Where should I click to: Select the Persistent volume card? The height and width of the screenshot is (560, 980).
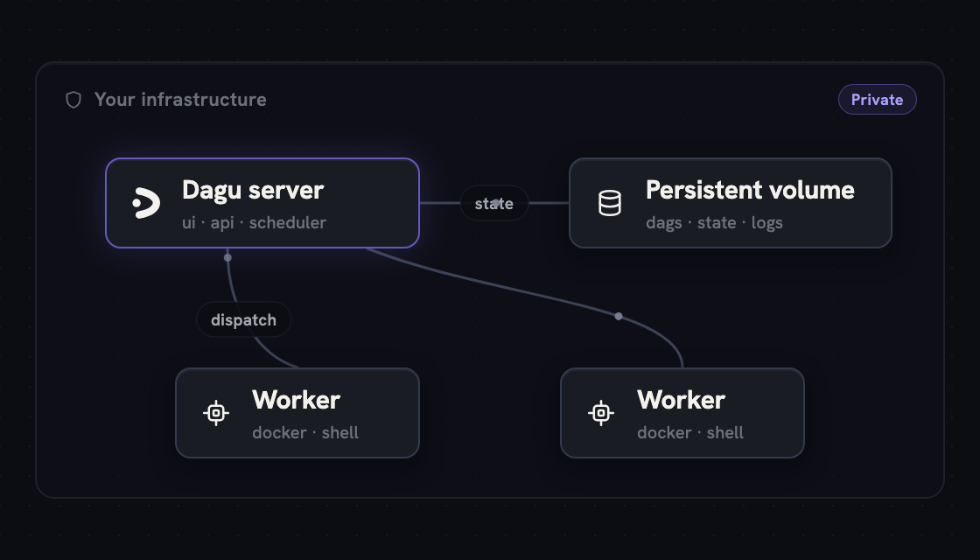click(731, 203)
